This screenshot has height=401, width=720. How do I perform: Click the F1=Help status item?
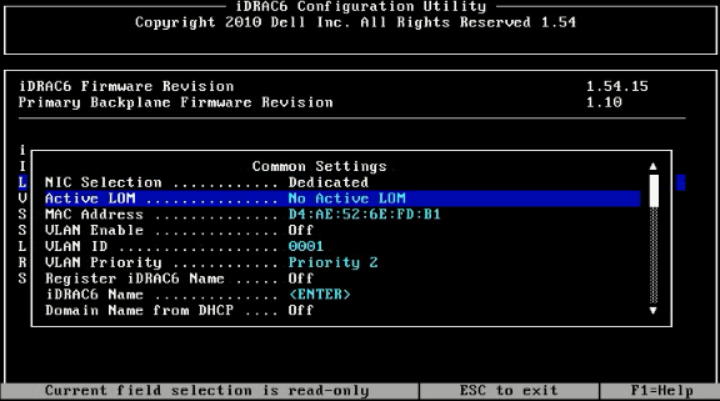tap(662, 391)
